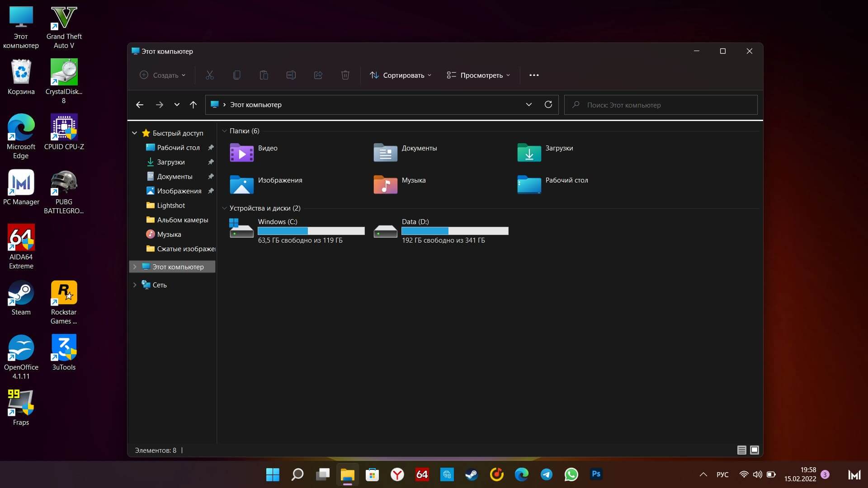Select Lightshot folder in sidebar

coord(170,205)
